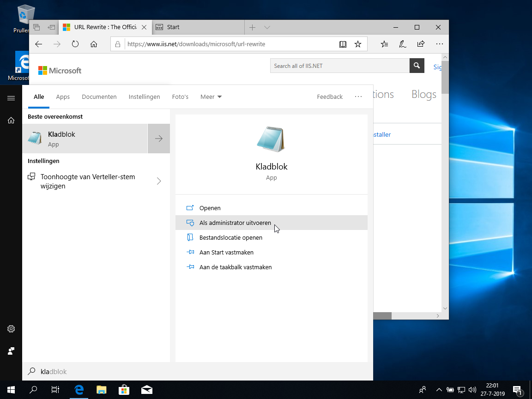Refresh the Edge page

(x=75, y=44)
